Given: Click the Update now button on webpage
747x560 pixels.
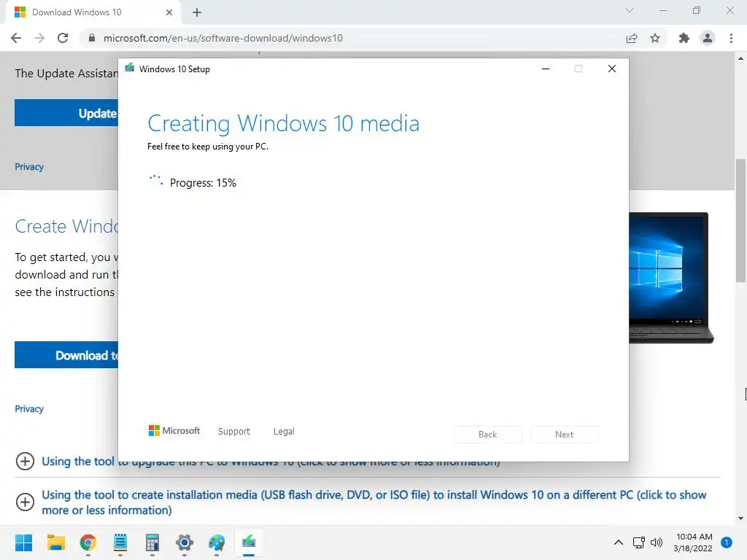Looking at the screenshot, I should pos(66,113).
